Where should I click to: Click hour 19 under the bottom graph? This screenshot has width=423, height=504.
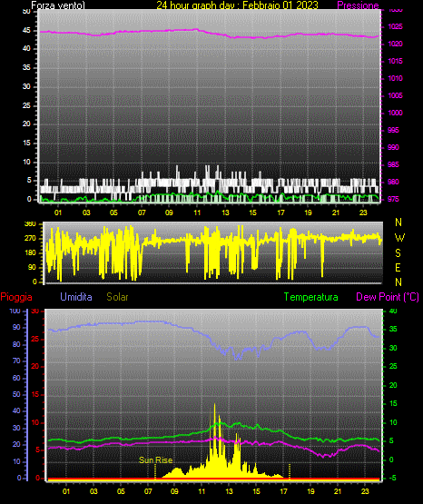coord(310,491)
